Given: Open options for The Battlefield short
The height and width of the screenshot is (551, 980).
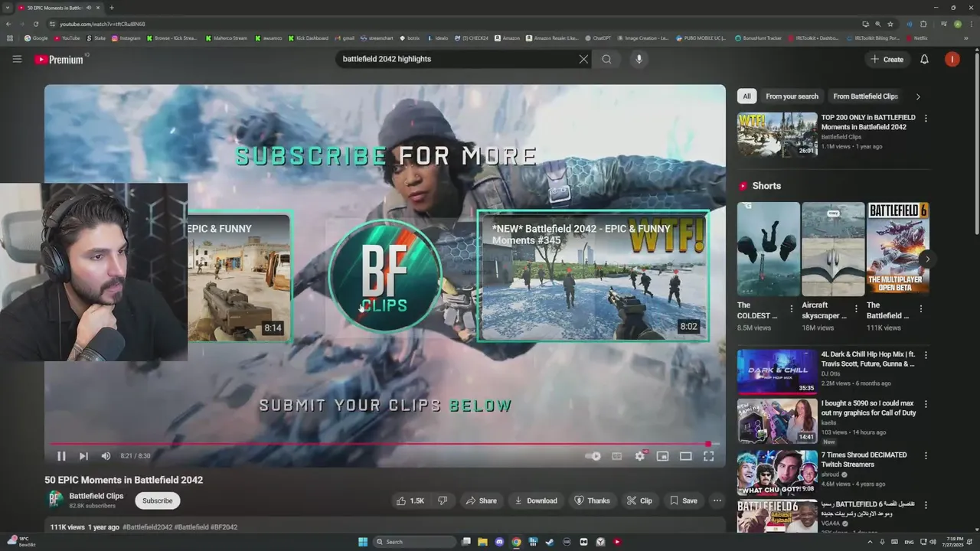Looking at the screenshot, I should tap(921, 309).
